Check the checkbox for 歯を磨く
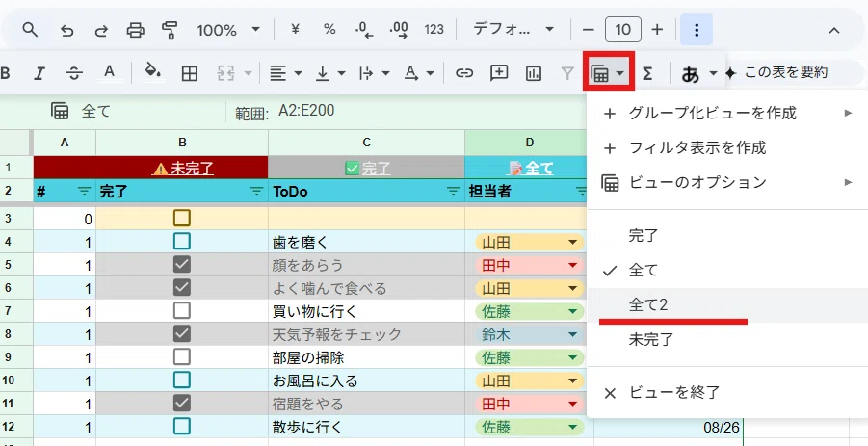This screenshot has width=868, height=446. tap(182, 241)
